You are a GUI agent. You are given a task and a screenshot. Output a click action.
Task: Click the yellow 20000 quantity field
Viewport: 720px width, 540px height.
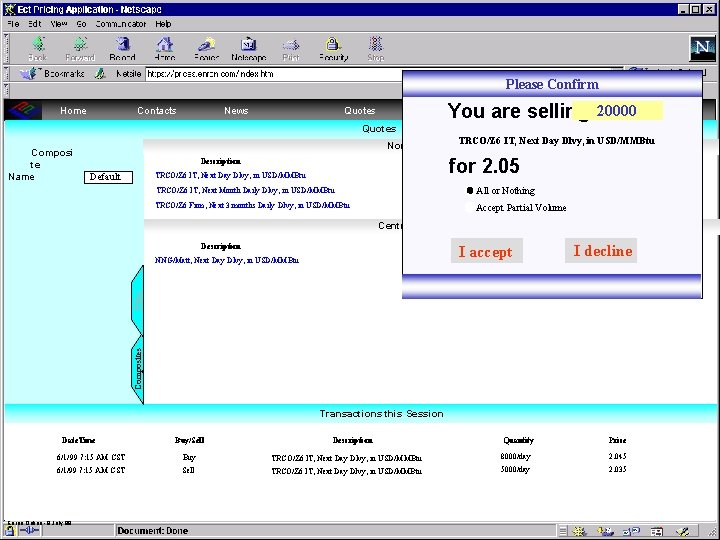point(617,111)
